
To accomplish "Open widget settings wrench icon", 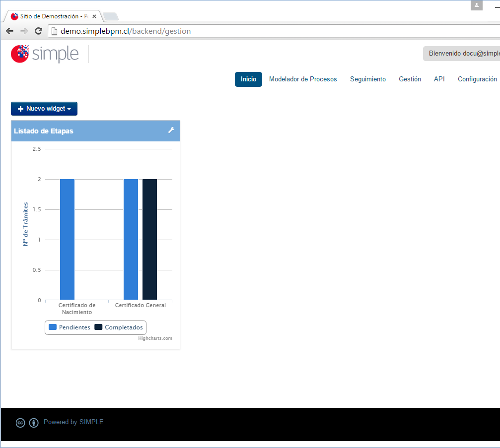I will [x=171, y=130].
